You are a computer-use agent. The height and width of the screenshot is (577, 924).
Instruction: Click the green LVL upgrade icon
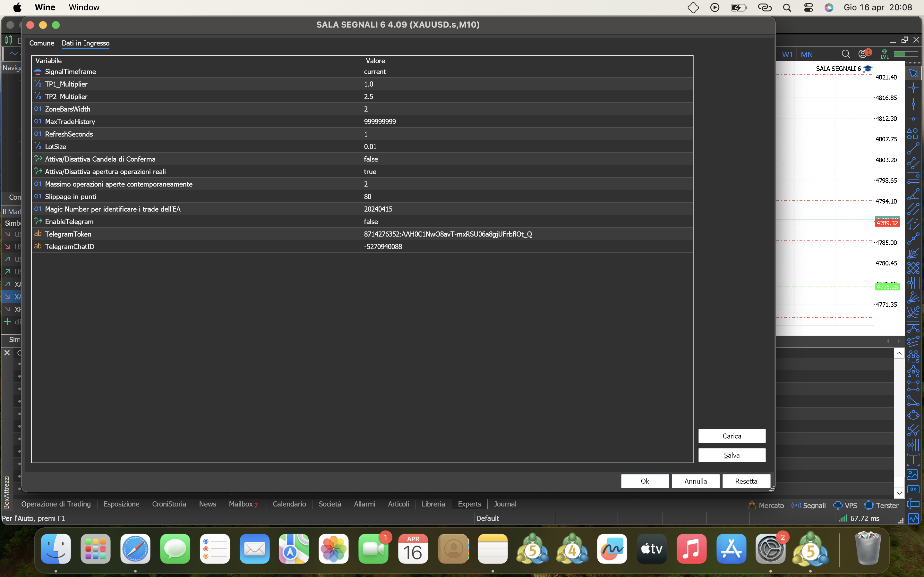[884, 54]
